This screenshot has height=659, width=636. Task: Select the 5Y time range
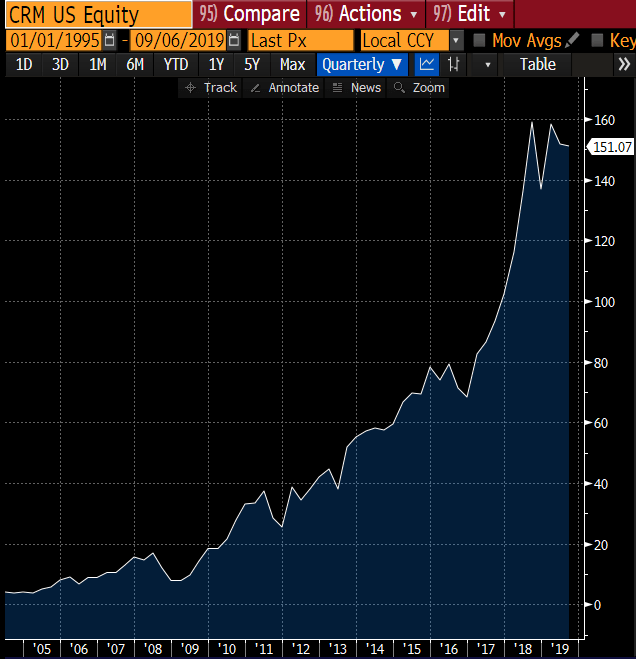click(x=253, y=64)
